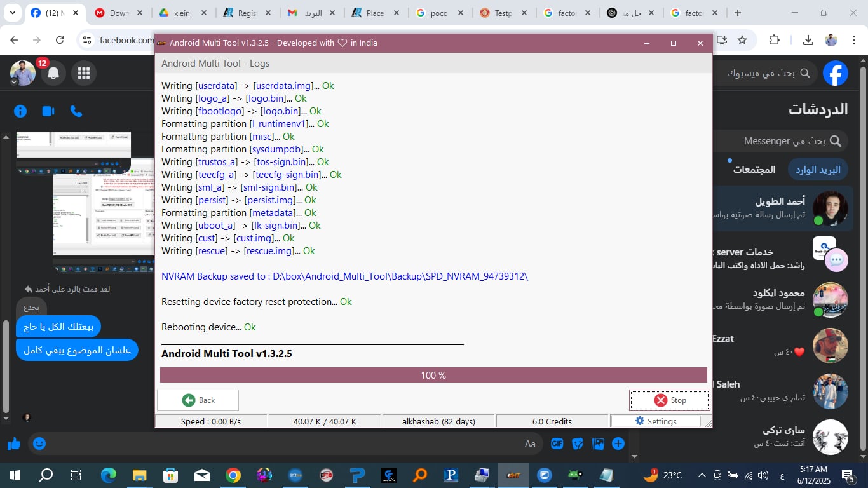Click the NVRAM Backup saved path line
This screenshot has width=868, height=488.
344,276
